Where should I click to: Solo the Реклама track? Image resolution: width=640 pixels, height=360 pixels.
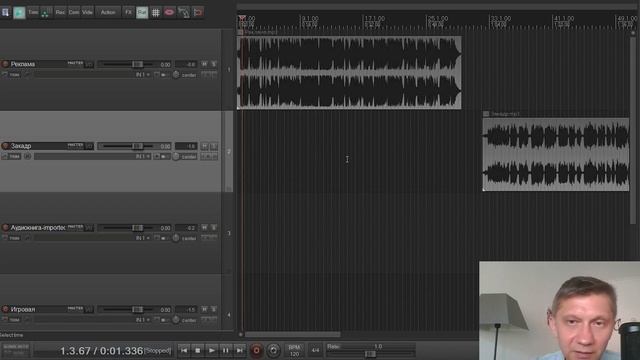point(214,64)
